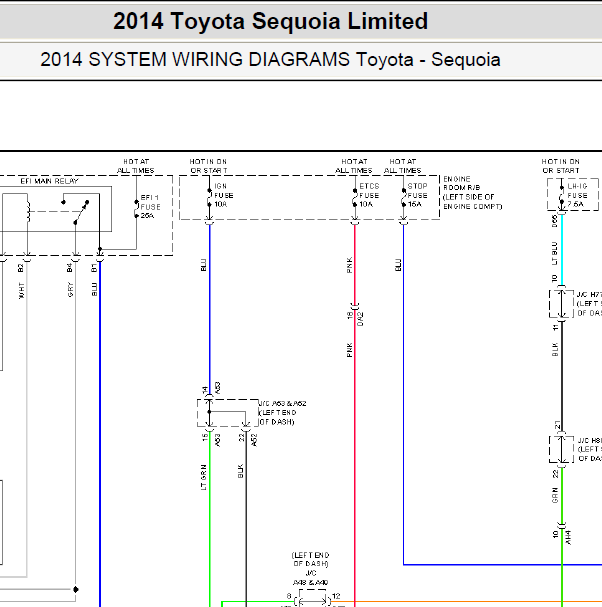Select the "0A2" connector label
The image size is (602, 607).
point(360,319)
